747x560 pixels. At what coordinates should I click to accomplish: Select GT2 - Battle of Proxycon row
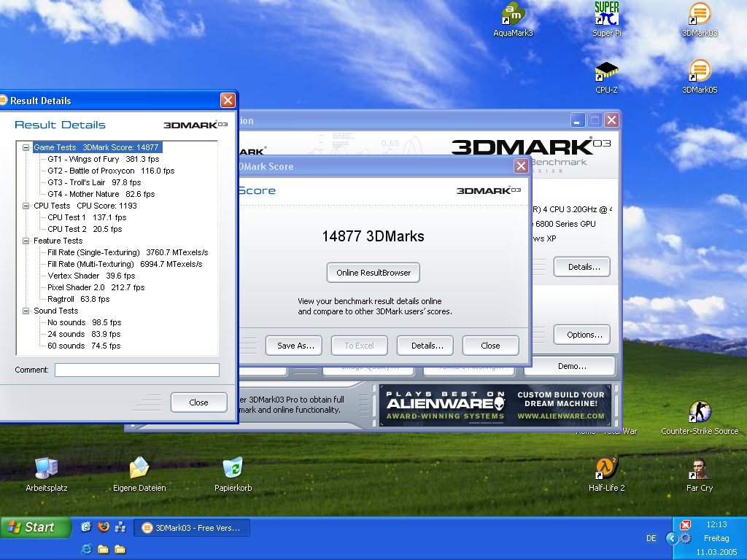click(x=111, y=171)
